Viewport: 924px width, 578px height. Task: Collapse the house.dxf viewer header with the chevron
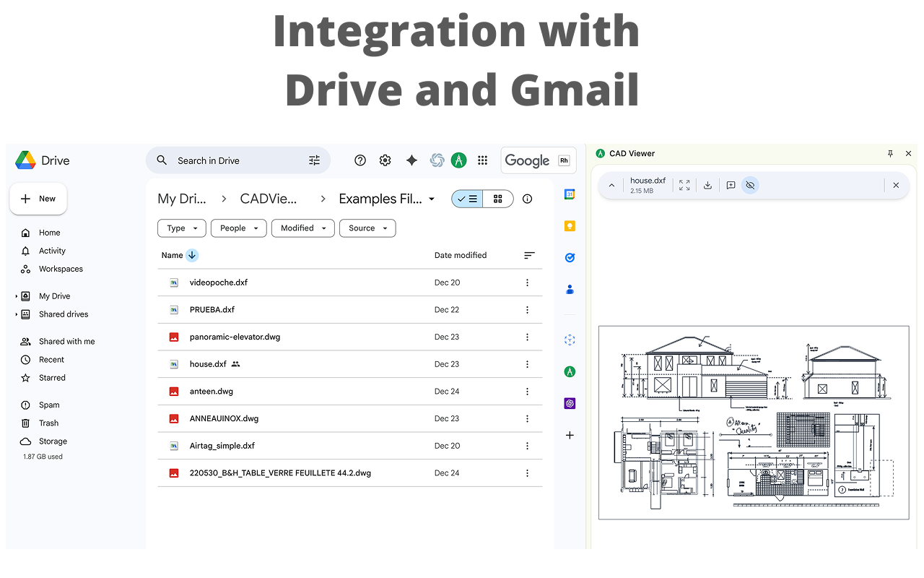tap(611, 185)
